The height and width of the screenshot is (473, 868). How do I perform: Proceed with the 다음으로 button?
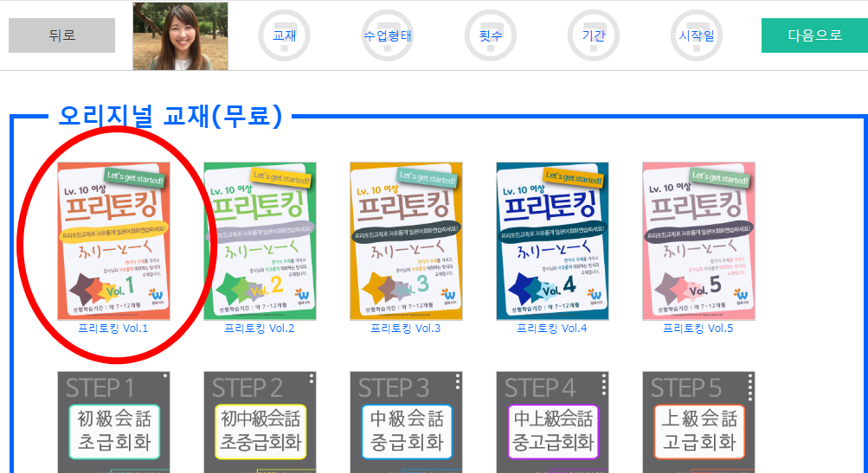pyautogui.click(x=814, y=35)
